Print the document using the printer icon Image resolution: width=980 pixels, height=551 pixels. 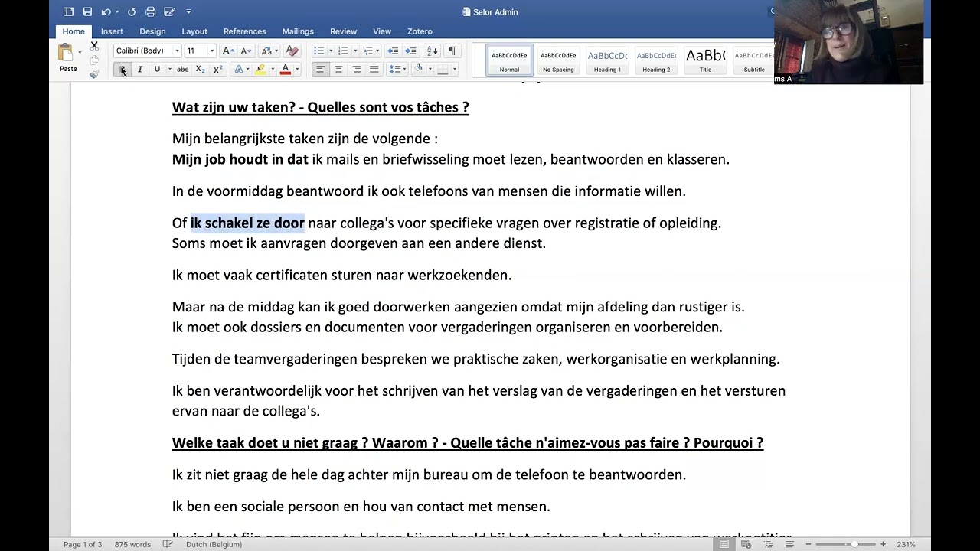[151, 11]
